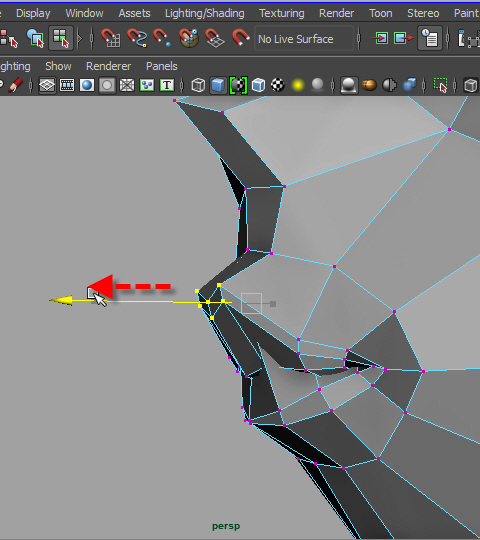Click Snap to view planes magnet icon
The width and height of the screenshot is (480, 540).
(214, 38)
